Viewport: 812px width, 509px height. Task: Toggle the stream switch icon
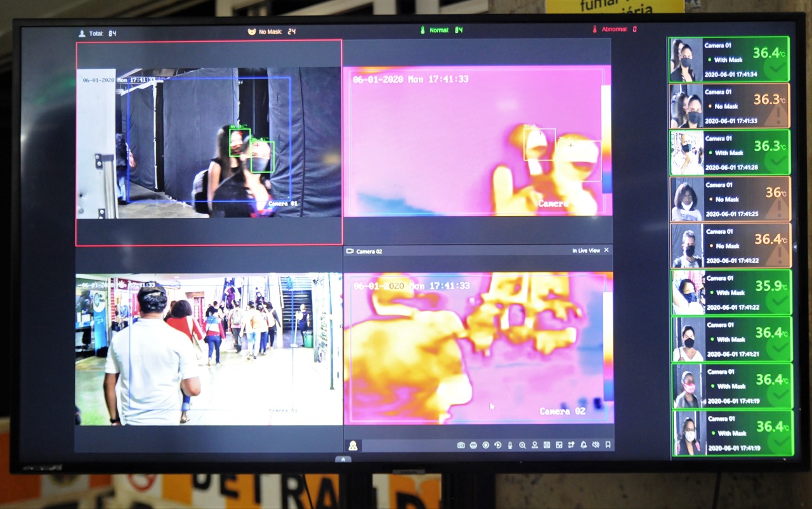571,445
